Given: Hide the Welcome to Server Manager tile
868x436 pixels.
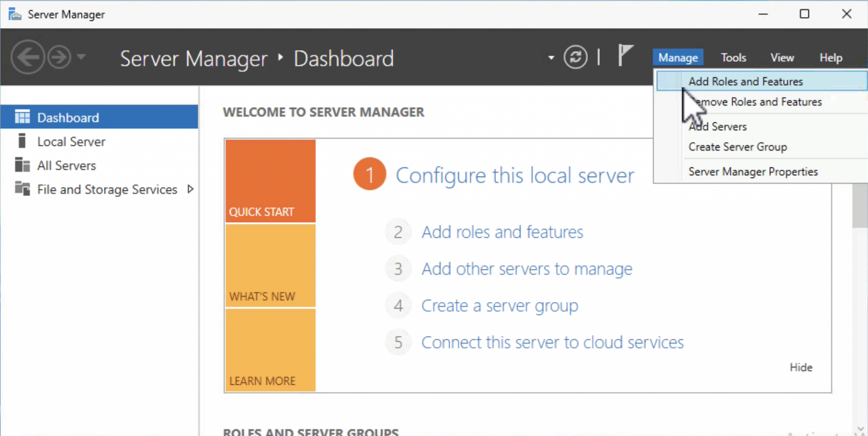Looking at the screenshot, I should click(x=801, y=367).
